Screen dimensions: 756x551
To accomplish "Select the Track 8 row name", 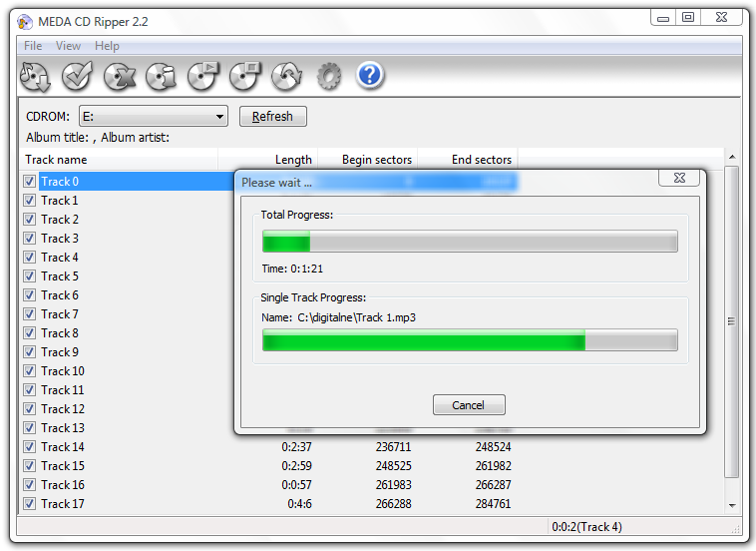I will point(60,333).
